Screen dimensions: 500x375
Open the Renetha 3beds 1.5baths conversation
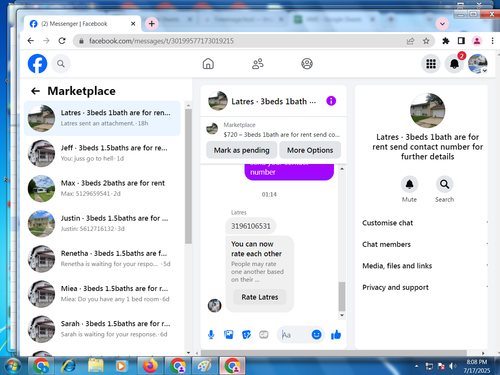[102, 259]
